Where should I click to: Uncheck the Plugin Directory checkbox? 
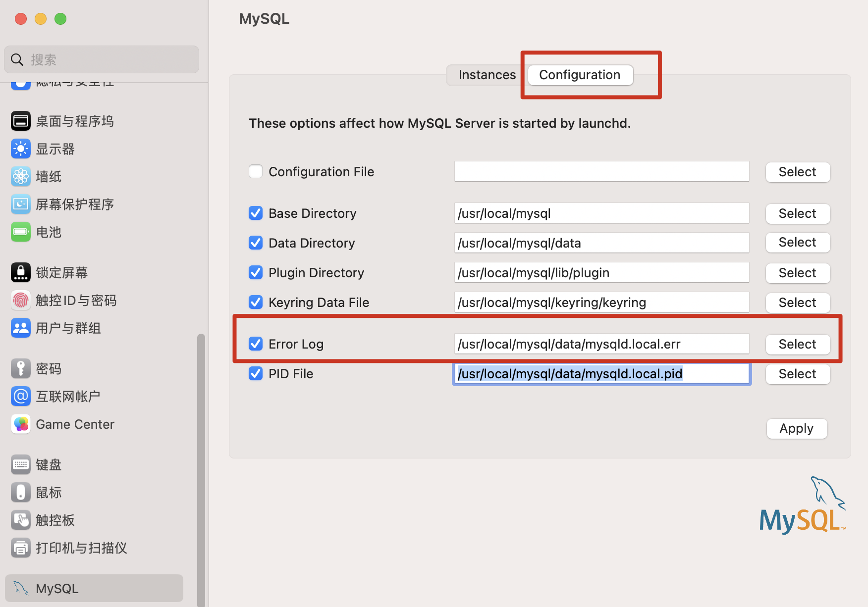coord(256,273)
